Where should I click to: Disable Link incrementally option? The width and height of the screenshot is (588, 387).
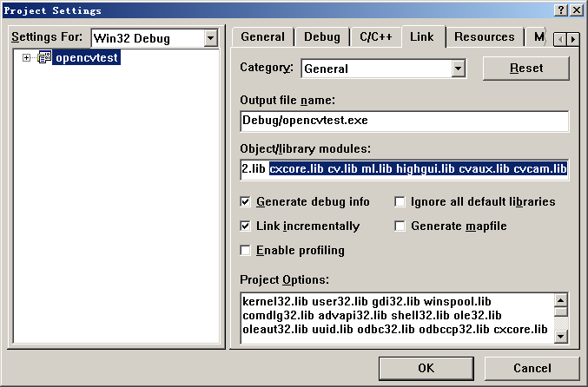[247, 226]
